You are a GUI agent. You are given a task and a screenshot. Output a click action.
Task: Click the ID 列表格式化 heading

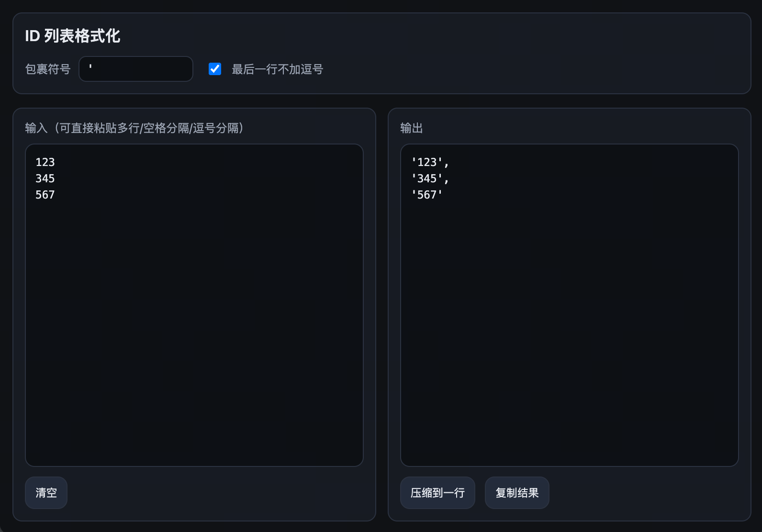[73, 36]
